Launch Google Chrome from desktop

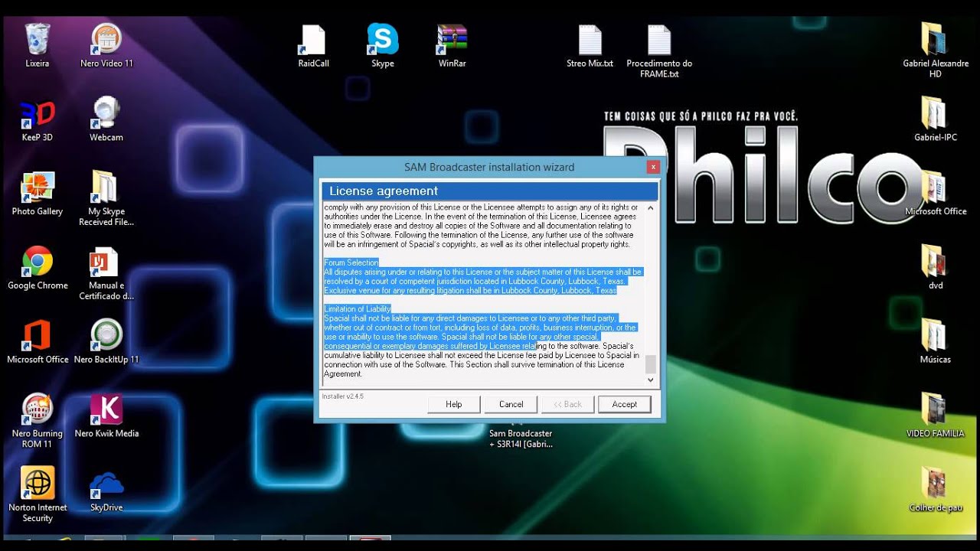(37, 267)
